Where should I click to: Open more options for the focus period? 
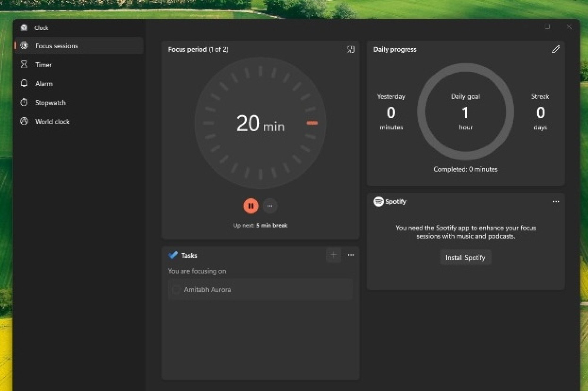click(x=270, y=206)
